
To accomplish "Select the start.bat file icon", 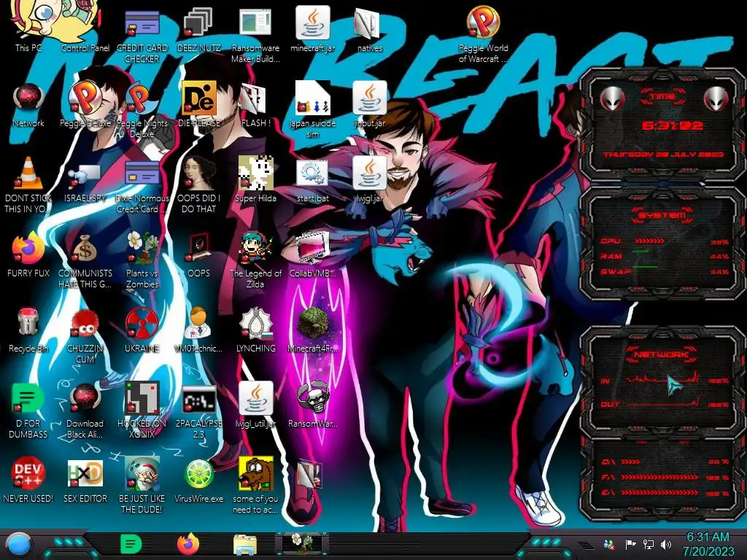I will tap(312, 180).
